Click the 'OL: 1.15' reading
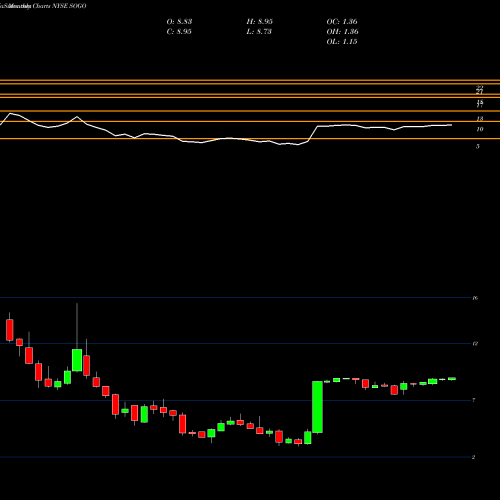The height and width of the screenshot is (500, 500). point(342,42)
